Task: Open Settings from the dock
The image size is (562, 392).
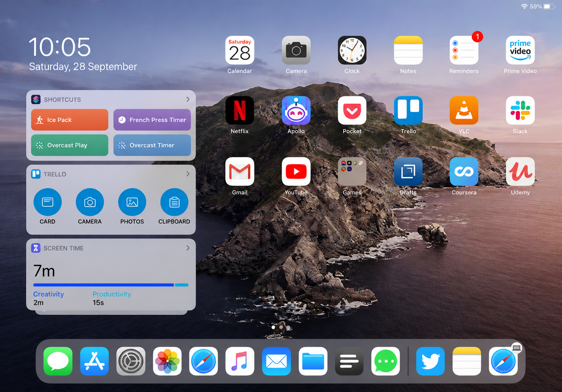Action: click(131, 361)
